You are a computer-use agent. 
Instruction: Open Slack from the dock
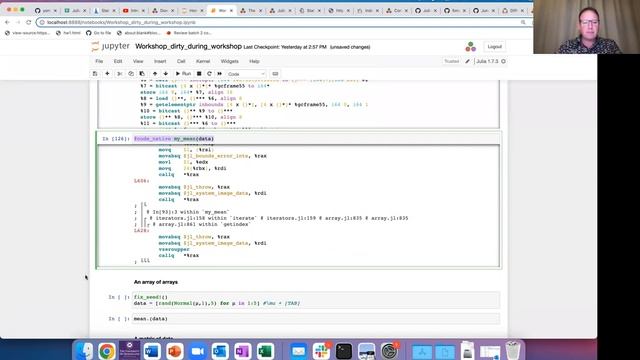coord(321,351)
